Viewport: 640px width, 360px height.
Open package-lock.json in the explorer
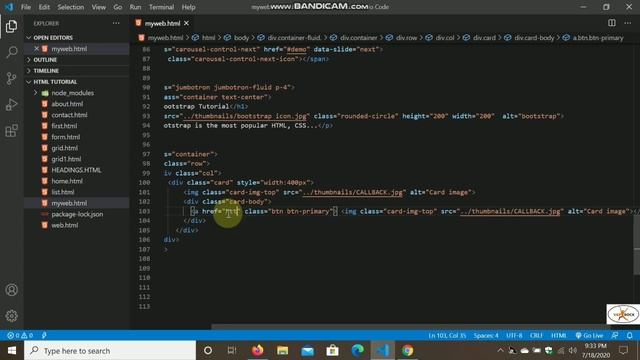(77, 214)
